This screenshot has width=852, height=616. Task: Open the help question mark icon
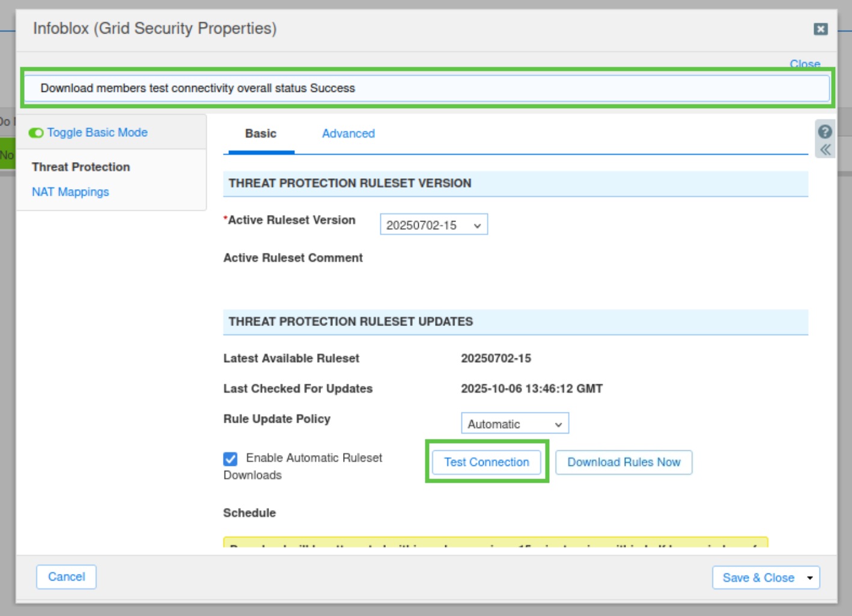(x=825, y=131)
